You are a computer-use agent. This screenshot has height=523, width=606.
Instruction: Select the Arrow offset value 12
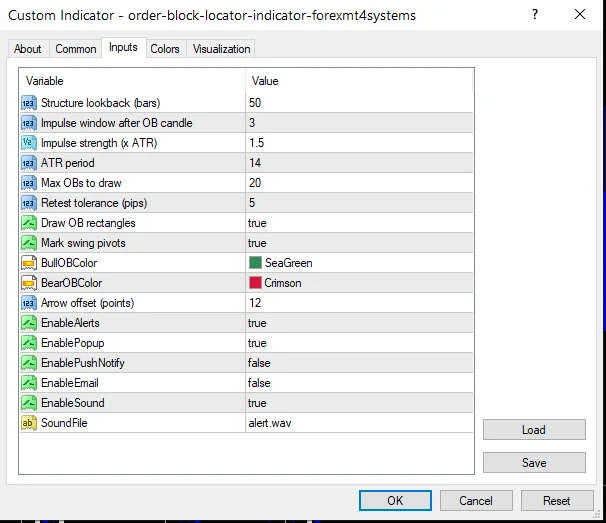255,303
